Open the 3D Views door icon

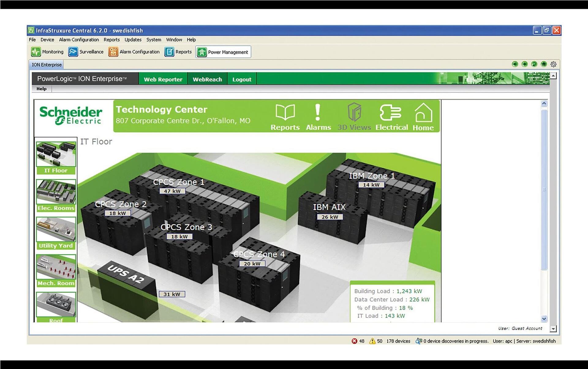(x=354, y=112)
